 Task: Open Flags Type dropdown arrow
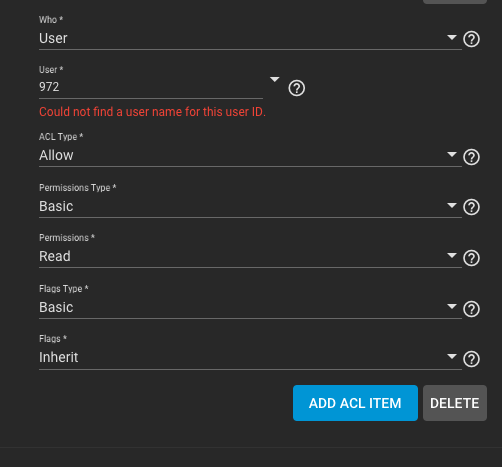(452, 306)
